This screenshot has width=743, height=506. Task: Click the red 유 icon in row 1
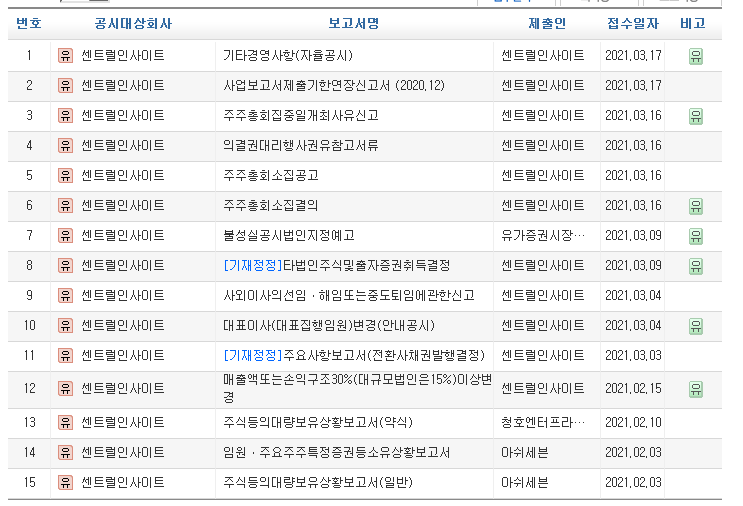[x=65, y=56]
